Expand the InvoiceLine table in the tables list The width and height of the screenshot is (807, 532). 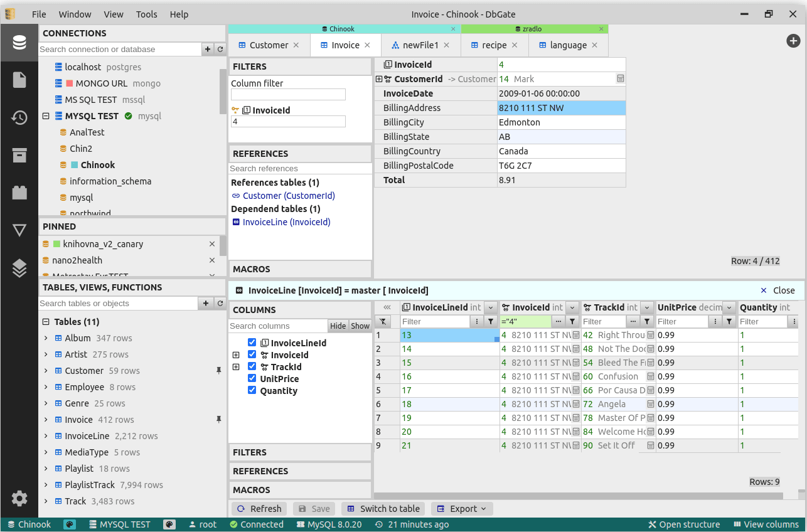45,435
